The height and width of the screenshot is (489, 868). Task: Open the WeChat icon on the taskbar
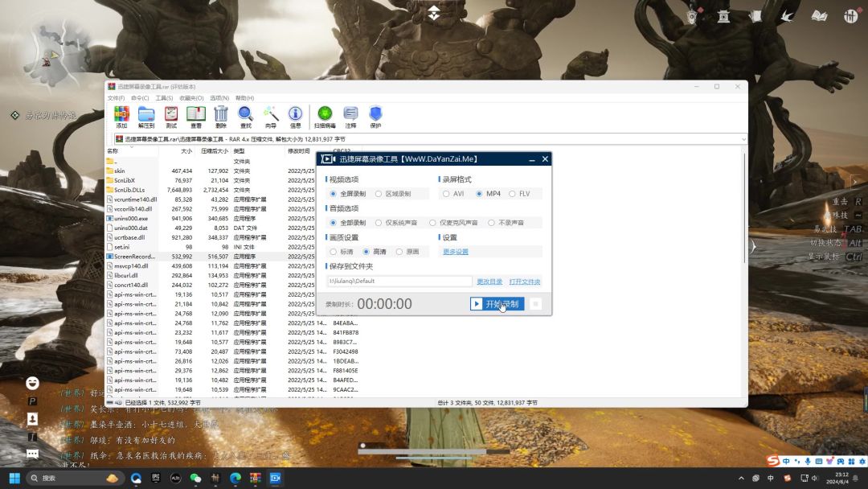(x=195, y=478)
